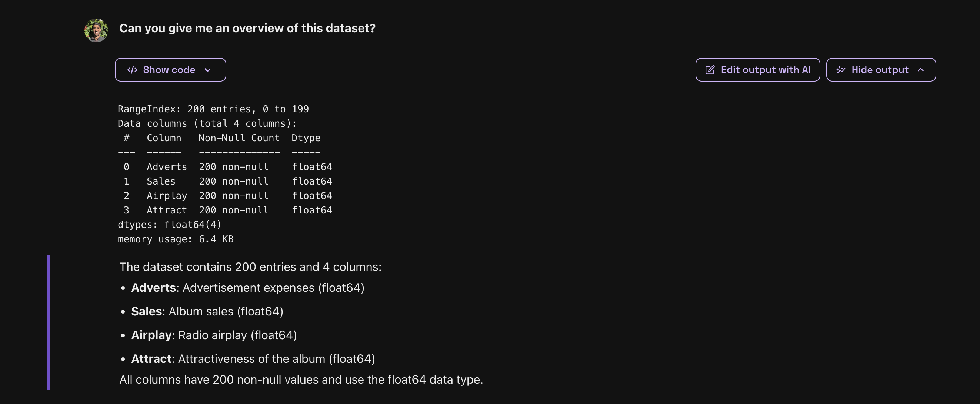Click the Non-Null Count header text
Viewport: 980px width, 404px height.
click(x=239, y=138)
